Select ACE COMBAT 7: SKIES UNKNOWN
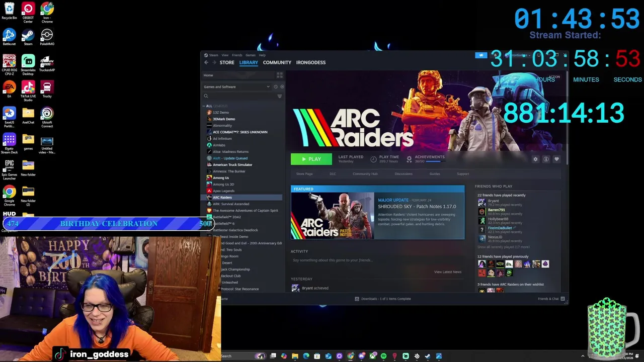644x362 pixels. click(240, 132)
